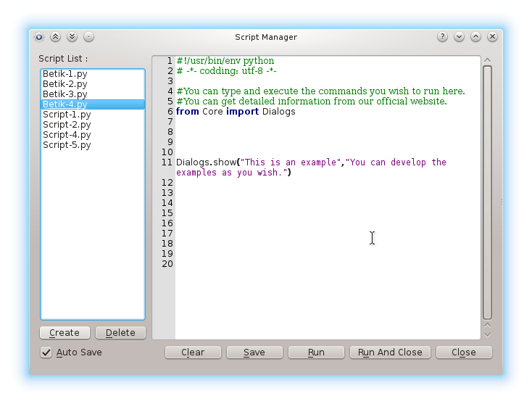Screen dimensions: 532x404
Task: Click the keep-above double up arrow icon
Action: coord(55,37)
